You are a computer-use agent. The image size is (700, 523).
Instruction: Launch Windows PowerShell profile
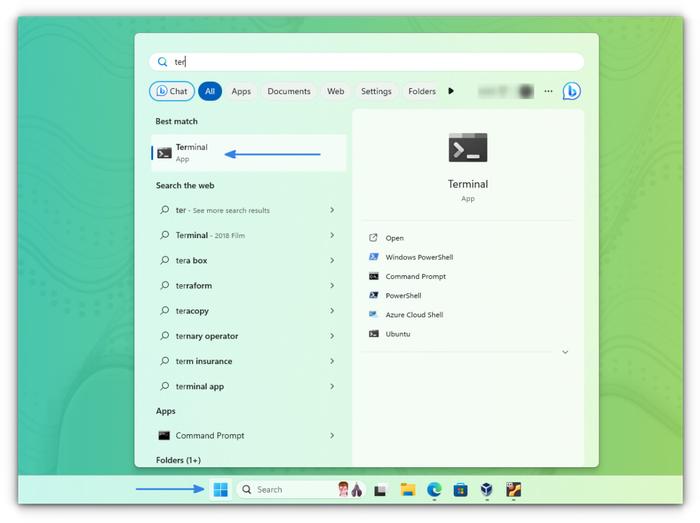click(x=419, y=257)
